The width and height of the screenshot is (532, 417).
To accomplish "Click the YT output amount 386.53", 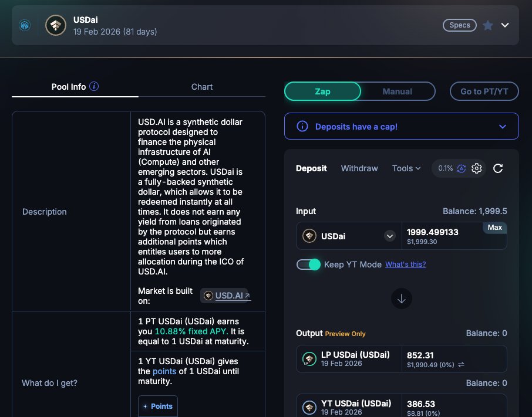I will coord(420,404).
